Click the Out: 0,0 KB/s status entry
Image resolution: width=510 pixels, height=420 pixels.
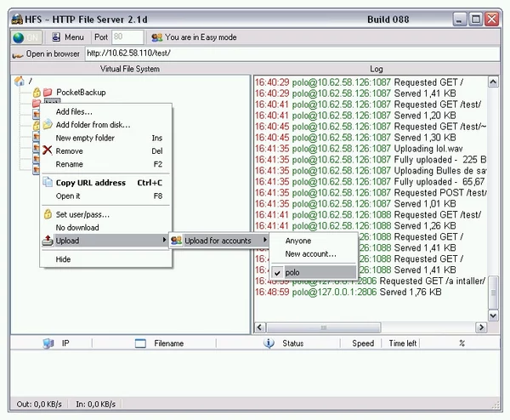click(39, 405)
